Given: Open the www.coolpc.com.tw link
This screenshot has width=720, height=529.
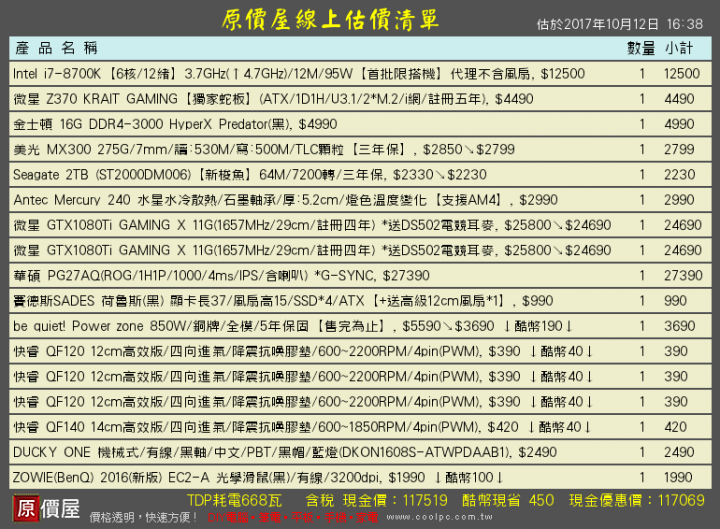Looking at the screenshot, I should pyautogui.click(x=439, y=517).
